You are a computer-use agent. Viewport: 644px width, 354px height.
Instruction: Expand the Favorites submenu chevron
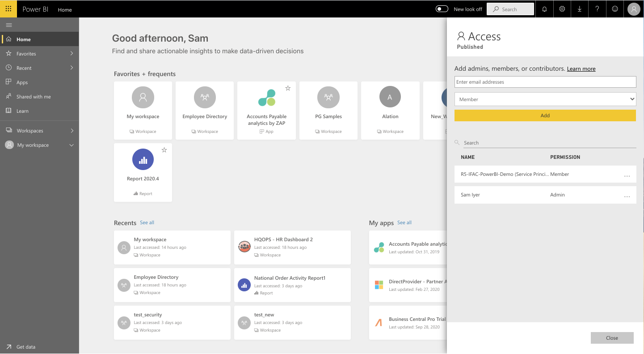coord(72,54)
